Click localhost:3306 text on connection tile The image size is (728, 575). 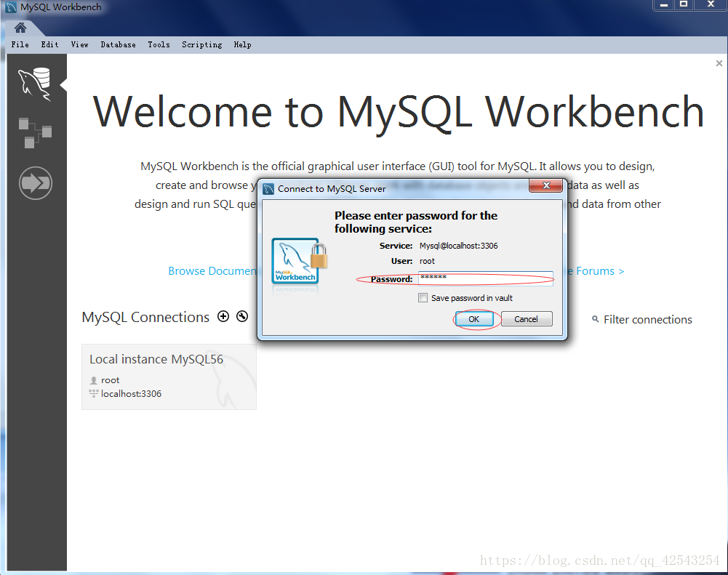click(132, 393)
